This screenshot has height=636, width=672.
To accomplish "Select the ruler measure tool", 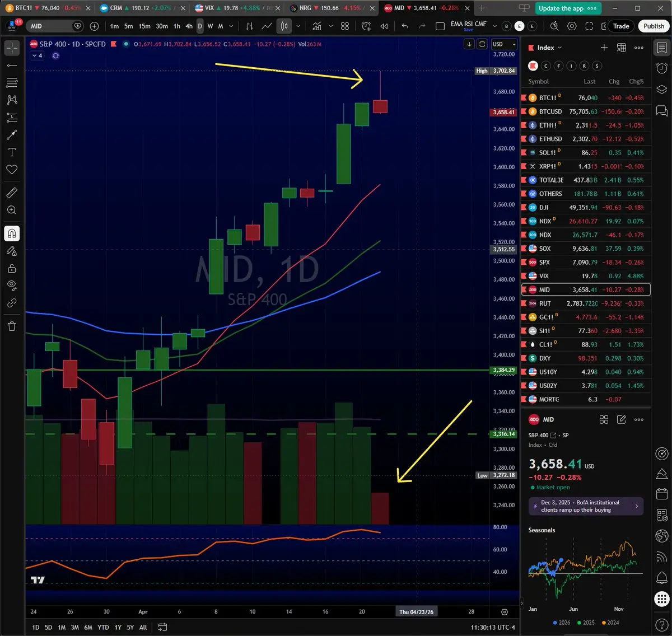I will tap(12, 193).
